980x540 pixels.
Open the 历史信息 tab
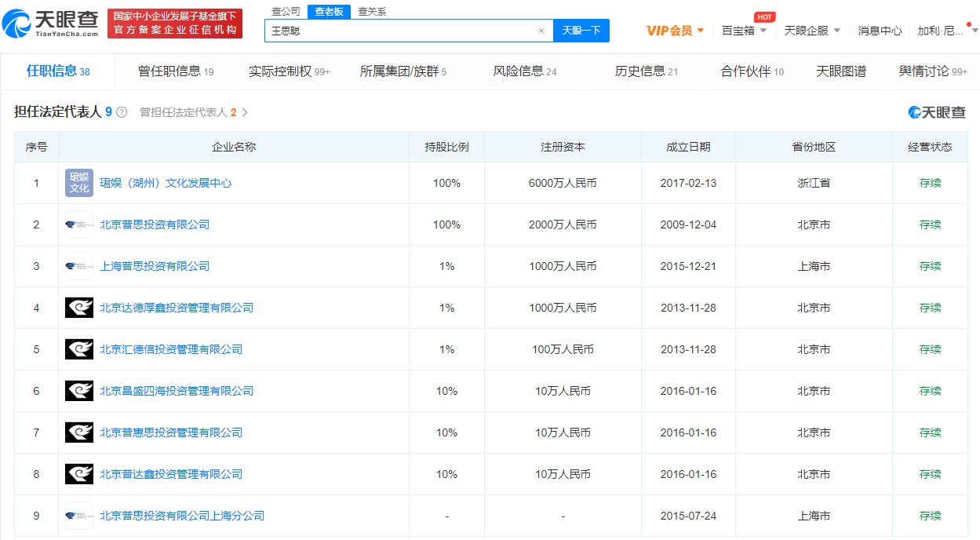tap(646, 71)
